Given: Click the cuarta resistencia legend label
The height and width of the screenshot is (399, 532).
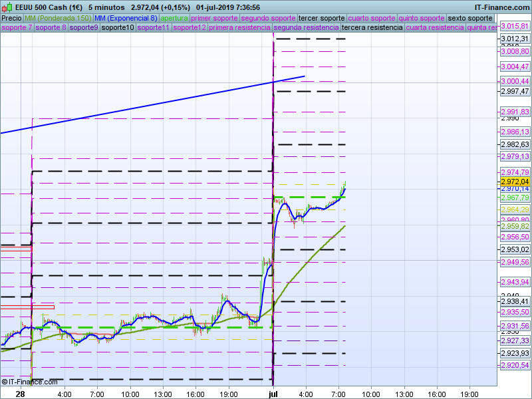Looking at the screenshot, I should pos(435,28).
